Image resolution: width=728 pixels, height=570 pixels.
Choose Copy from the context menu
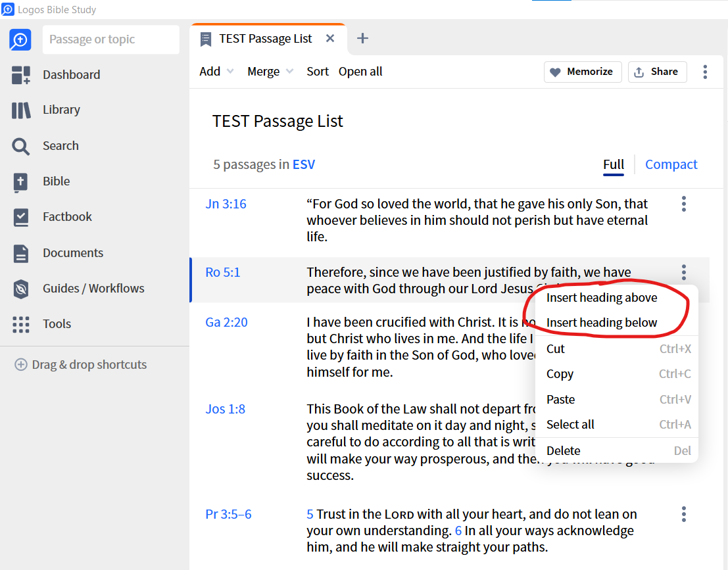(x=617, y=373)
